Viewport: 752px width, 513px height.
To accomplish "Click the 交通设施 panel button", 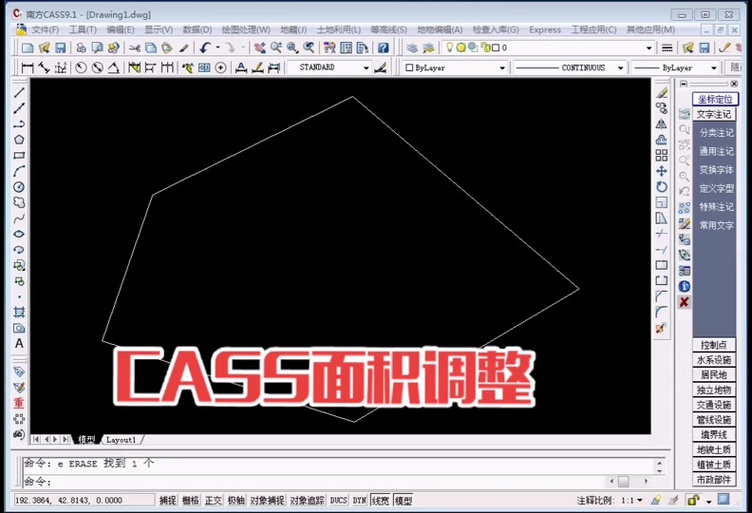I will pos(714,405).
